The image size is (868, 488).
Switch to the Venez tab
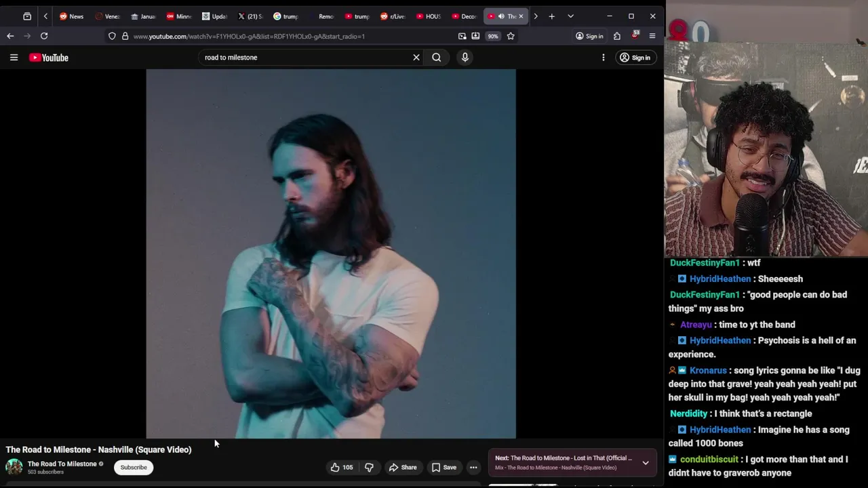(107, 16)
